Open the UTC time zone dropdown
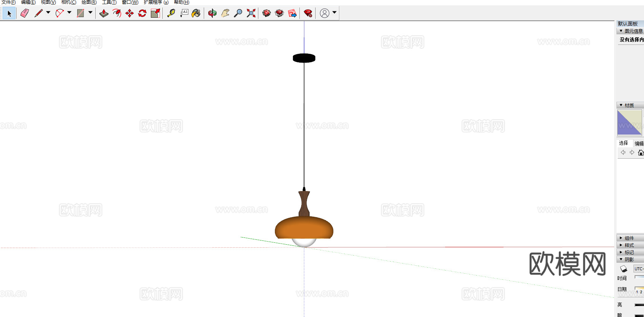The height and width of the screenshot is (317, 644). click(x=639, y=269)
